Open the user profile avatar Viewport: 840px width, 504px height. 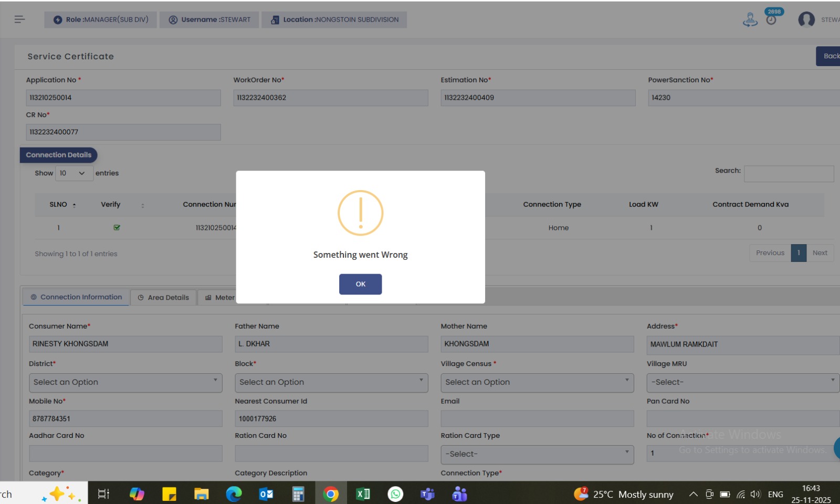806,20
